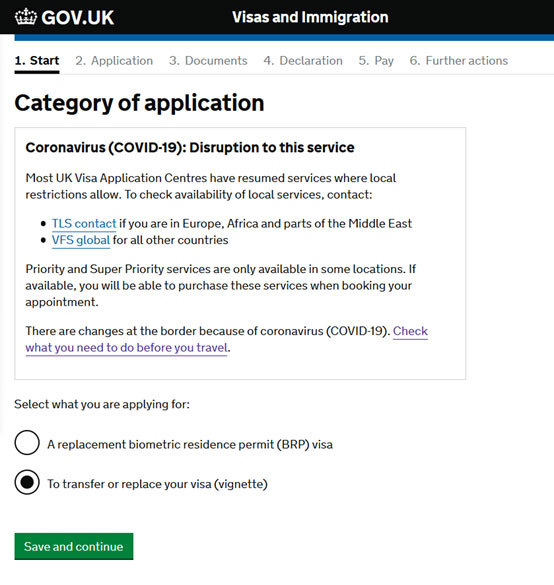The image size is (554, 585).
Task: Open the TLS contact link
Action: pyautogui.click(x=84, y=223)
